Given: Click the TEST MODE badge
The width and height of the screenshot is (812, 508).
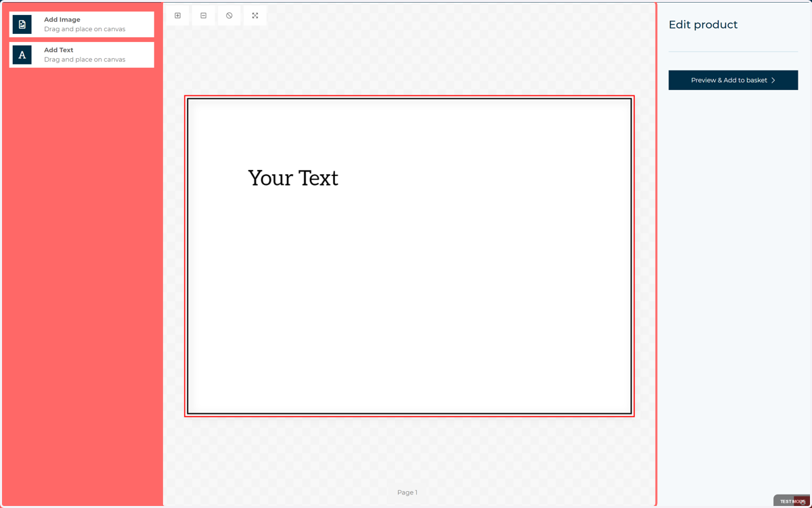Looking at the screenshot, I should [792, 501].
